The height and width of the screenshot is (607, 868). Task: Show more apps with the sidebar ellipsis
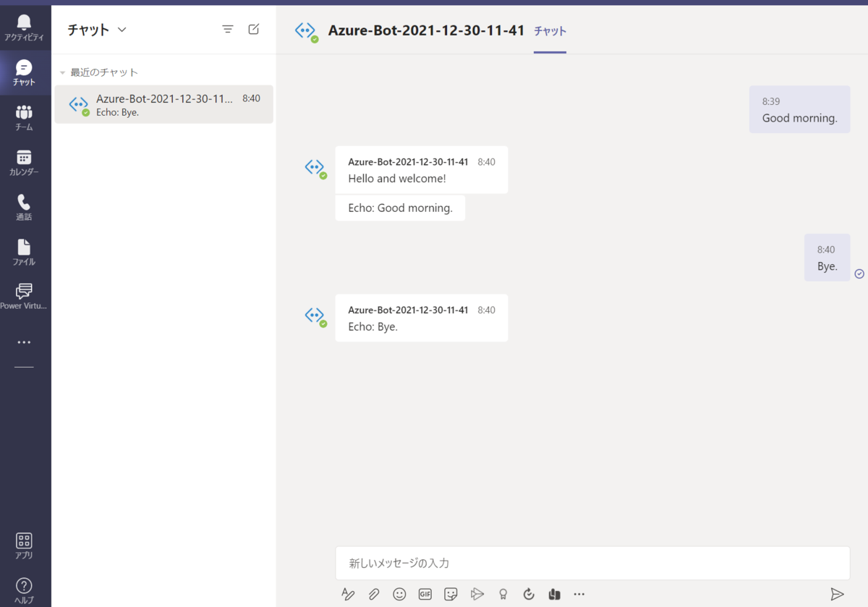click(x=24, y=342)
